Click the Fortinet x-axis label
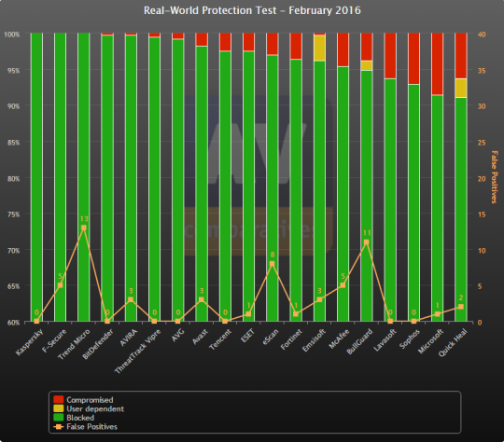Viewport: 504px width, 442px height. point(291,339)
